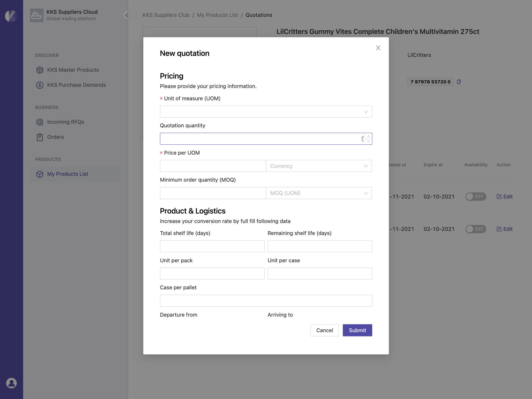The height and width of the screenshot is (399, 532).
Task: Collapse the sidebar with the chevron button
Action: (x=127, y=15)
